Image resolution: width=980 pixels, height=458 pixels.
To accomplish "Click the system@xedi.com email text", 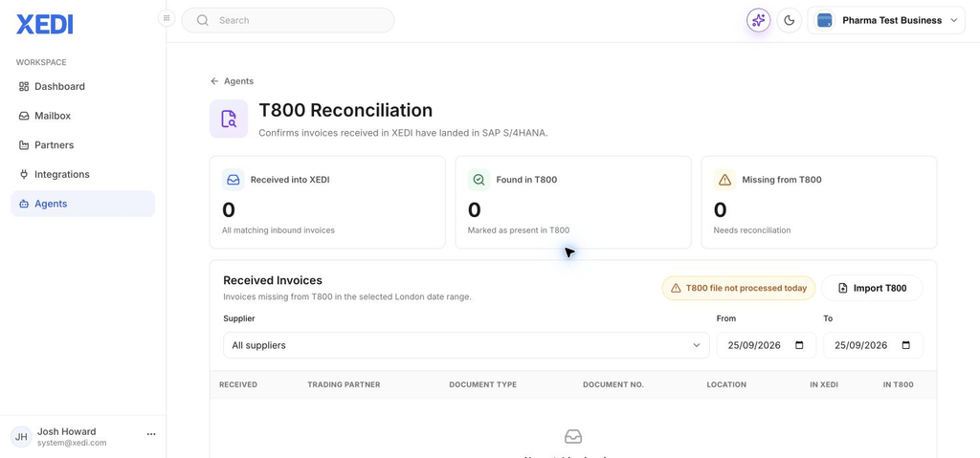I will coord(72,443).
